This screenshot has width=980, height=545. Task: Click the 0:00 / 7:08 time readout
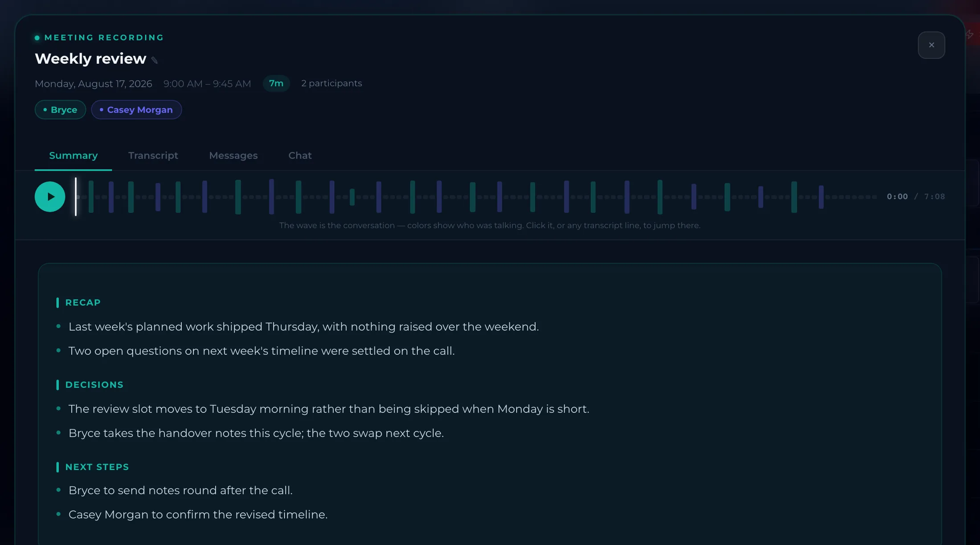pos(916,197)
